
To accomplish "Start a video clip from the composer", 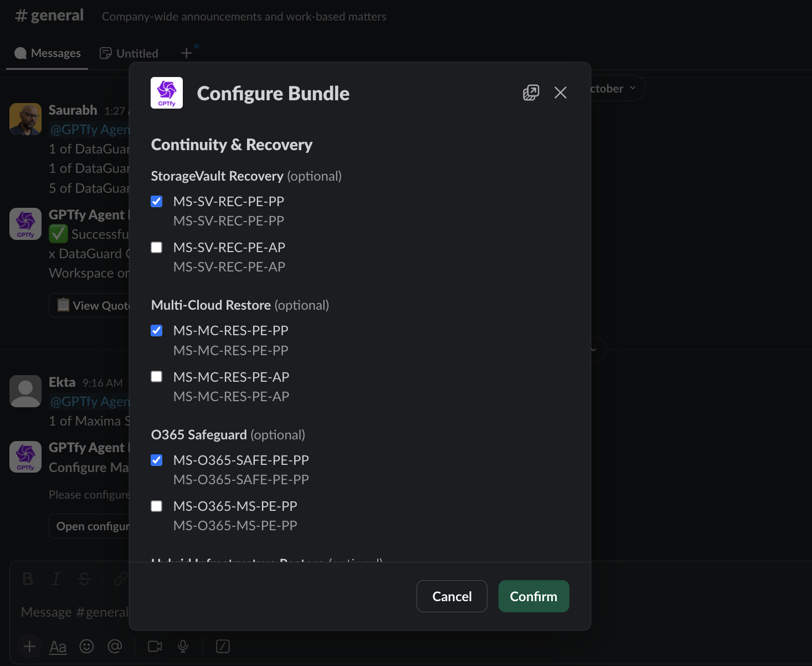I will point(155,646).
